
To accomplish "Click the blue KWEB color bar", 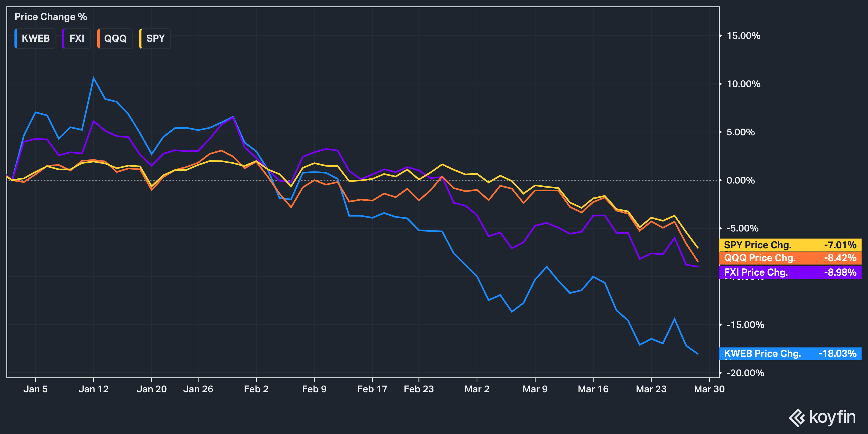I will [16, 38].
